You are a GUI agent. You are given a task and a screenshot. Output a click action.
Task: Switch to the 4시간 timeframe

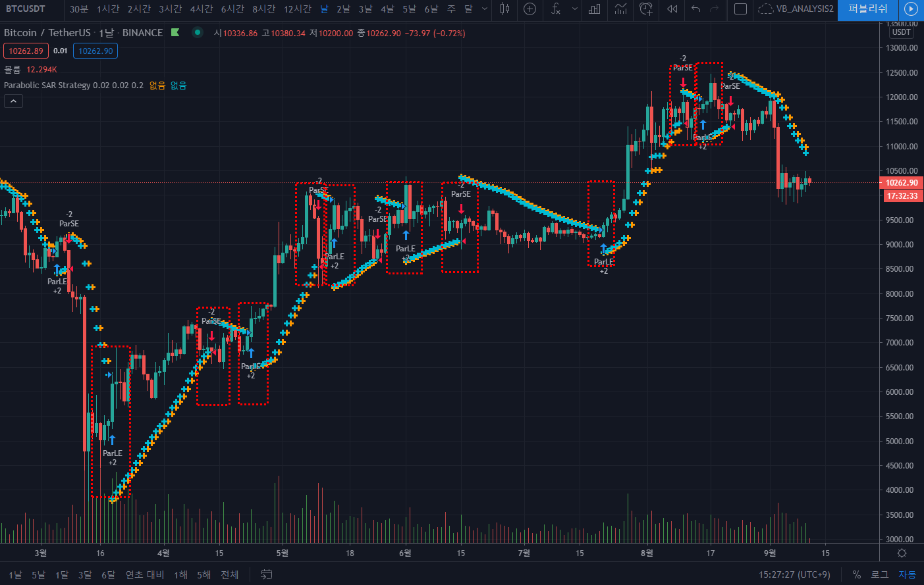[202, 9]
